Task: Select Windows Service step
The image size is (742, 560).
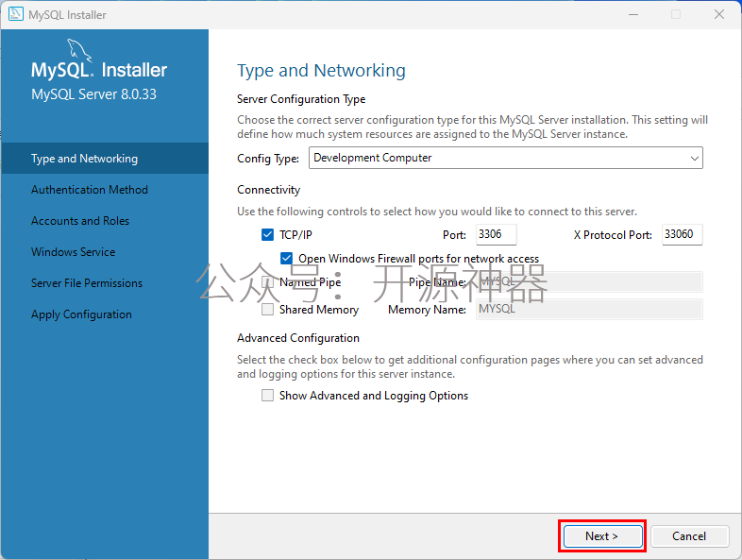Action: [x=73, y=252]
